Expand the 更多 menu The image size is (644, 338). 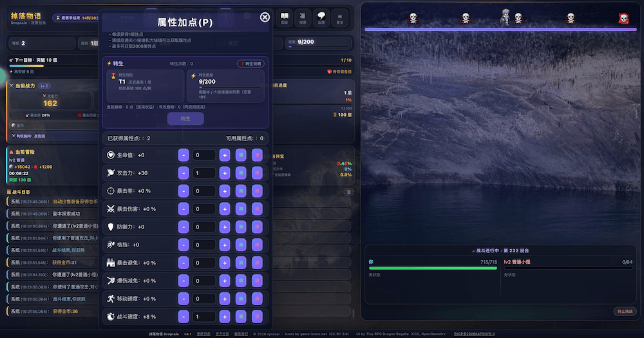[339, 17]
